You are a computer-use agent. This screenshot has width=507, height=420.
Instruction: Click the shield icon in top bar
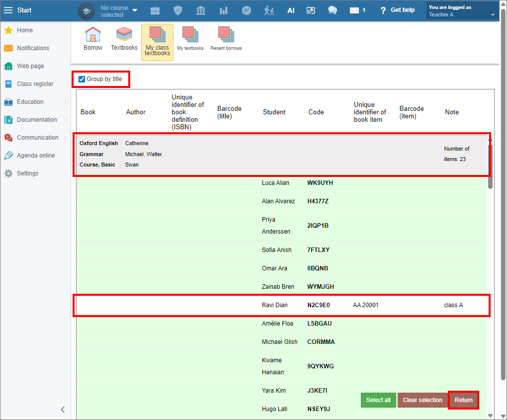pyautogui.click(x=178, y=10)
